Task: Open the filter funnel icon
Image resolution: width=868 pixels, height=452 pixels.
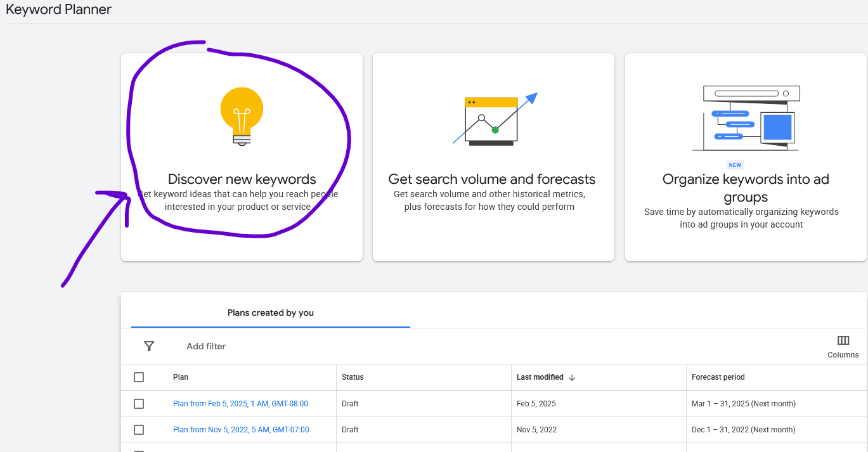Action: click(x=149, y=346)
